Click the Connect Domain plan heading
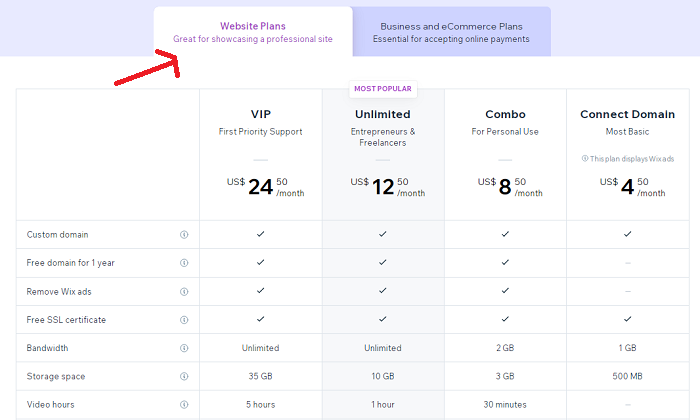This screenshot has height=420, width=700. click(x=627, y=114)
